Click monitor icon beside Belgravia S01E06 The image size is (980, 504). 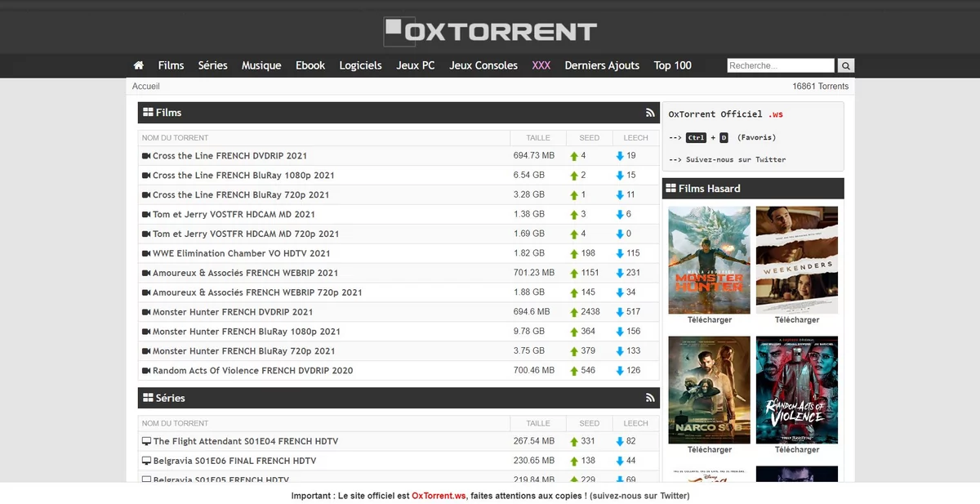(147, 462)
